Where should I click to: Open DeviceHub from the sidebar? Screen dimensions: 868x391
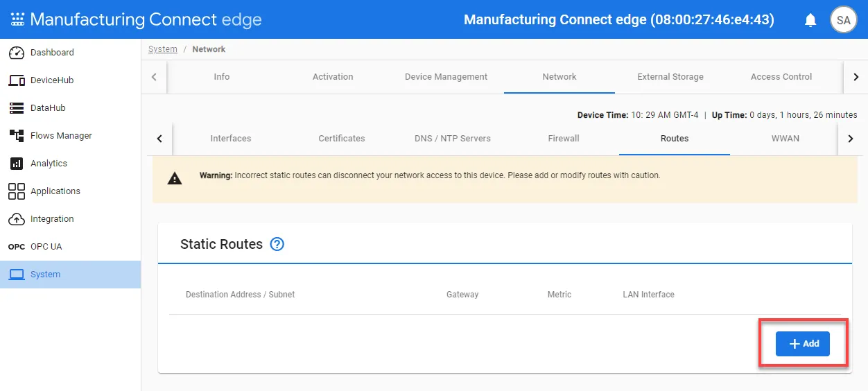[70, 80]
